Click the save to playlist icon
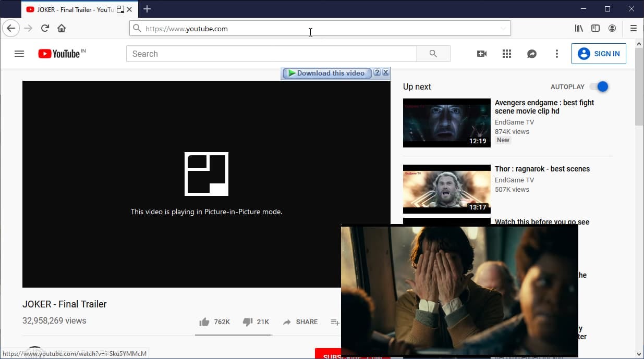This screenshot has height=359, width=644. coord(335,322)
